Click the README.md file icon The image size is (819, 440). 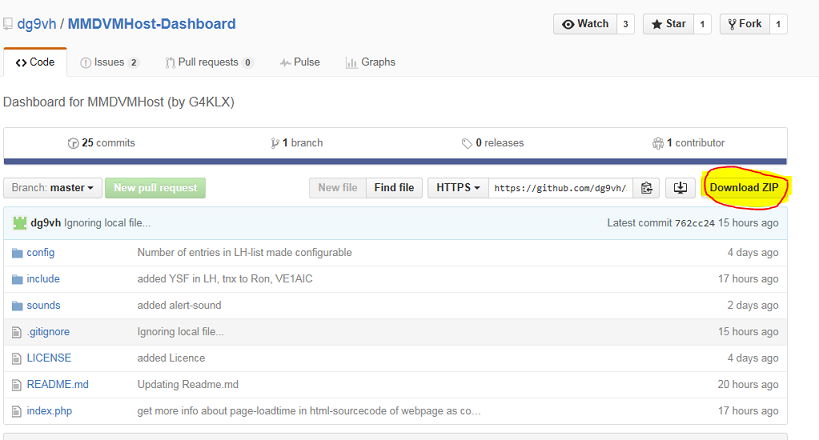tap(17, 384)
